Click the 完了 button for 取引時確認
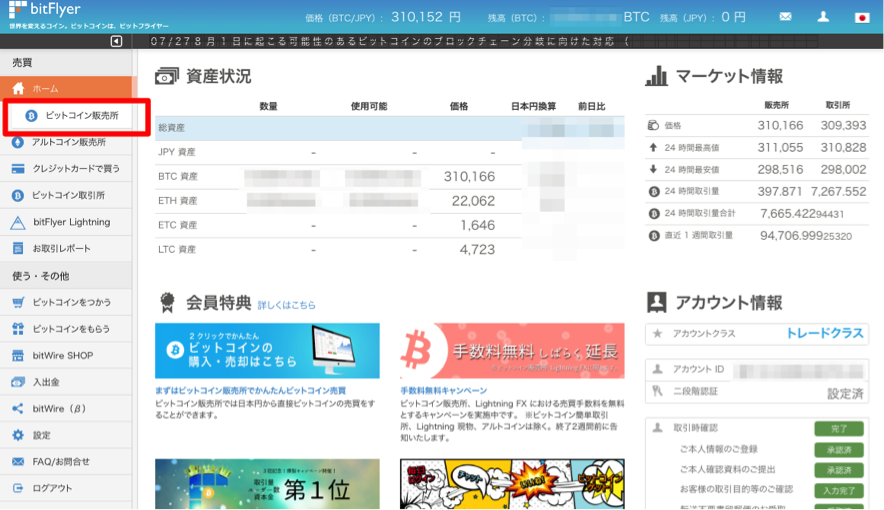 click(839, 429)
